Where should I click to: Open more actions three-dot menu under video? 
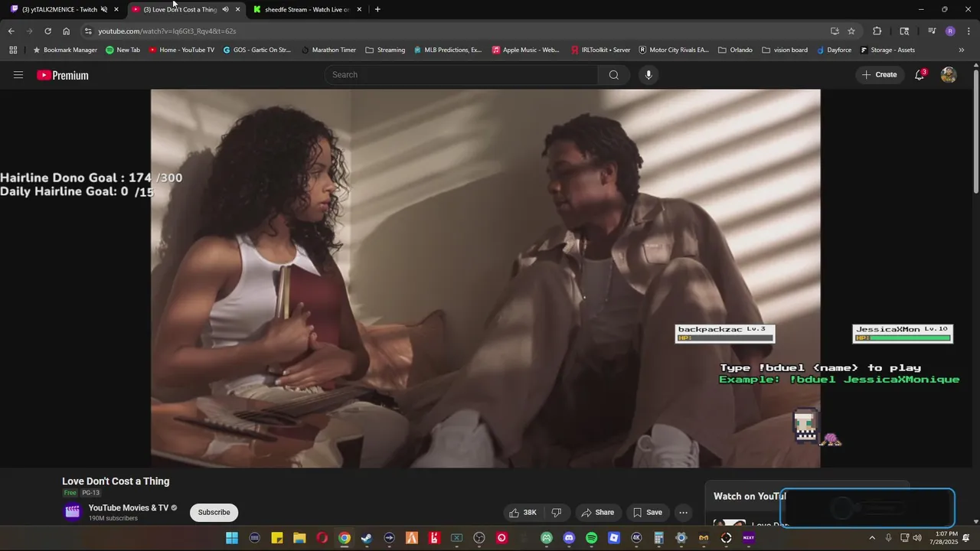tap(684, 513)
